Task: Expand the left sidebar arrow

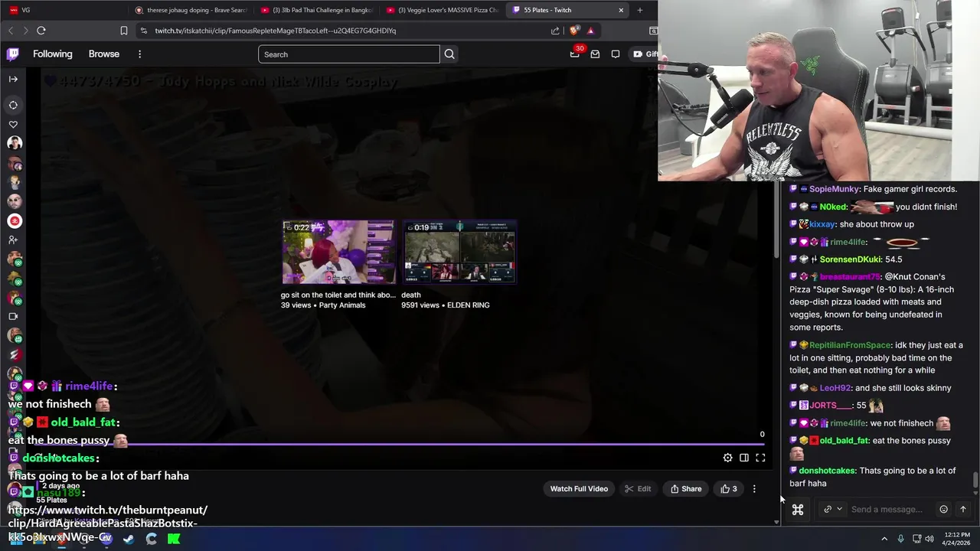Action: [x=13, y=79]
